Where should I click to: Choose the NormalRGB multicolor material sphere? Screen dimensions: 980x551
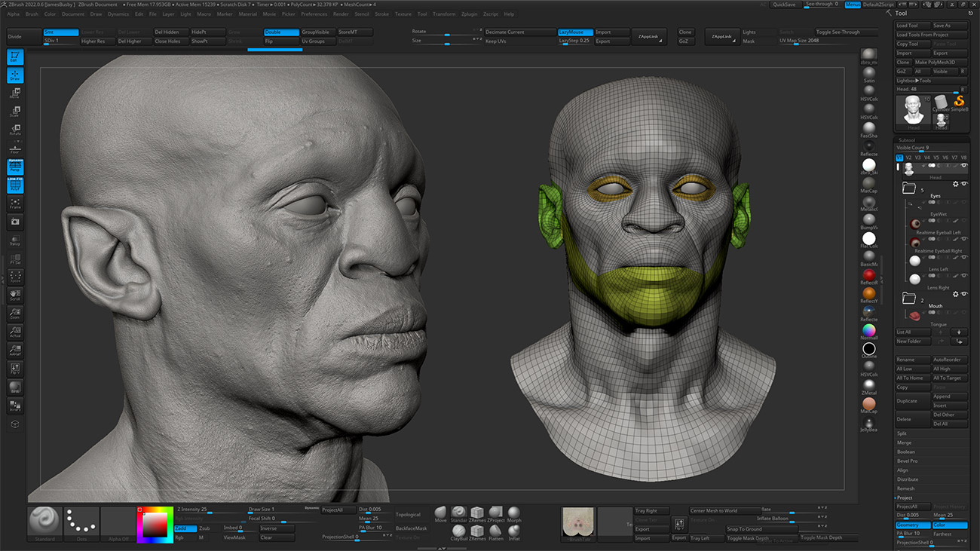[869, 331]
